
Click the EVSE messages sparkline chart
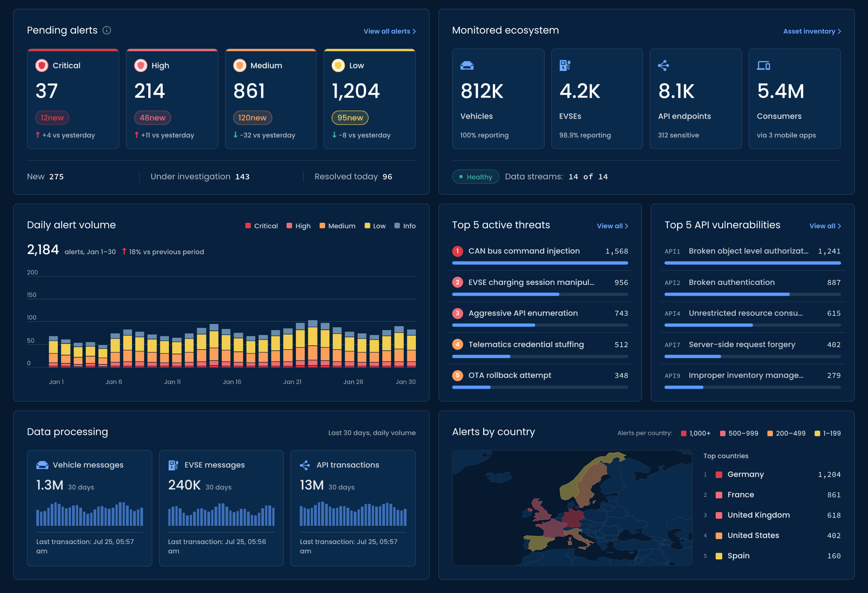tap(221, 514)
